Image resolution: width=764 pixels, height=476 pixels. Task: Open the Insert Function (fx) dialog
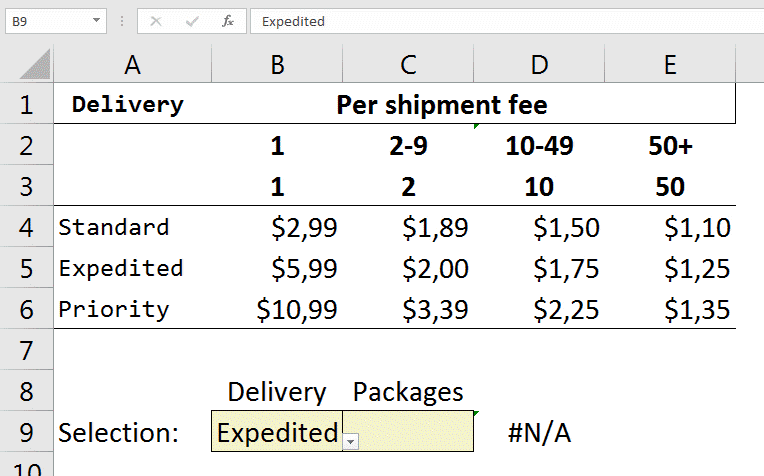(228, 21)
